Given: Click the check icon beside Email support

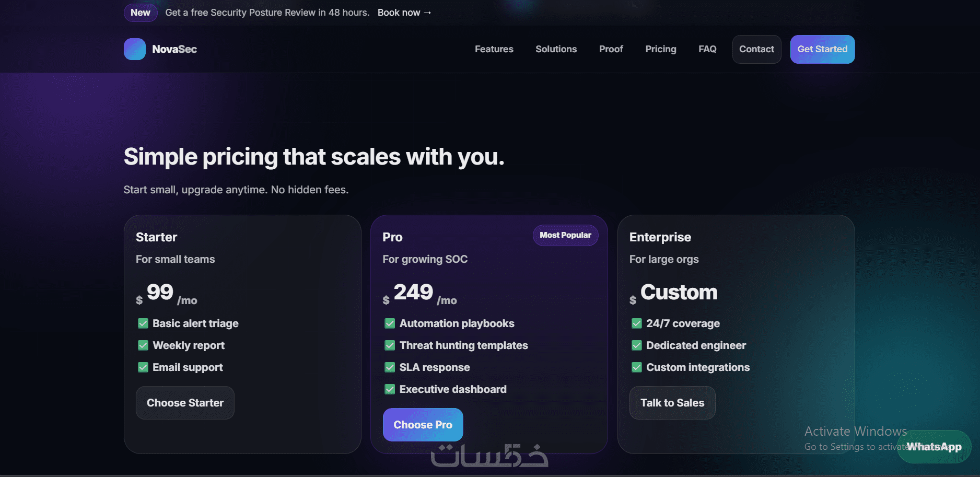Looking at the screenshot, I should [x=143, y=367].
